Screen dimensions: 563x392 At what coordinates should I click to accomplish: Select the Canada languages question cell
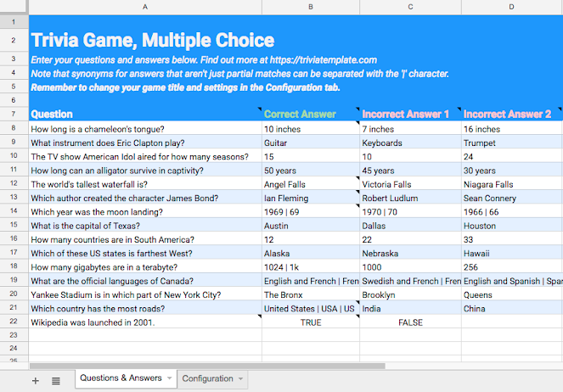[145, 281]
